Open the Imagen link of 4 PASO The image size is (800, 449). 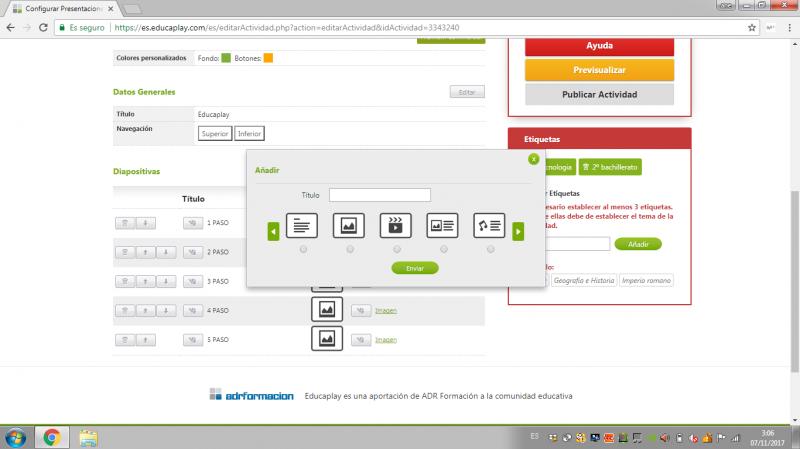pos(386,310)
